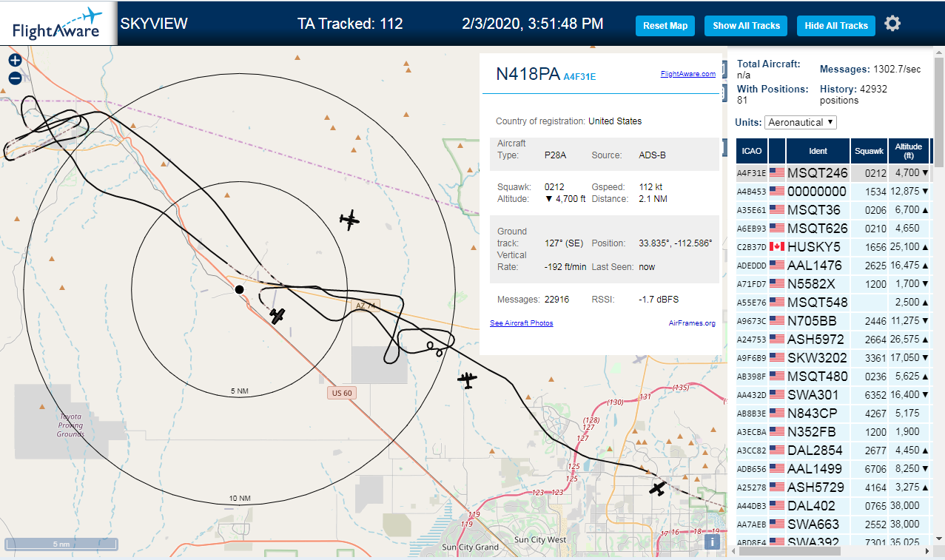
Task: Click US flag in SKW3202 row
Action: coord(777,358)
